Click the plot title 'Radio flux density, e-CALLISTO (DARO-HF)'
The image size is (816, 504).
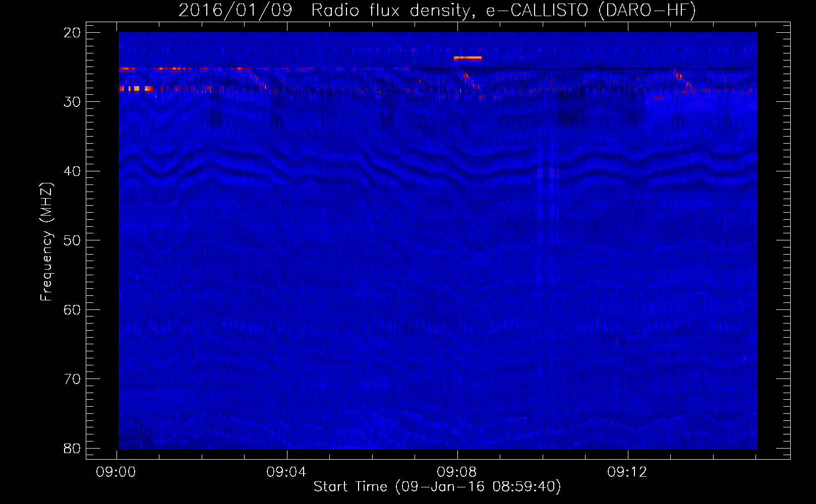[x=503, y=10]
